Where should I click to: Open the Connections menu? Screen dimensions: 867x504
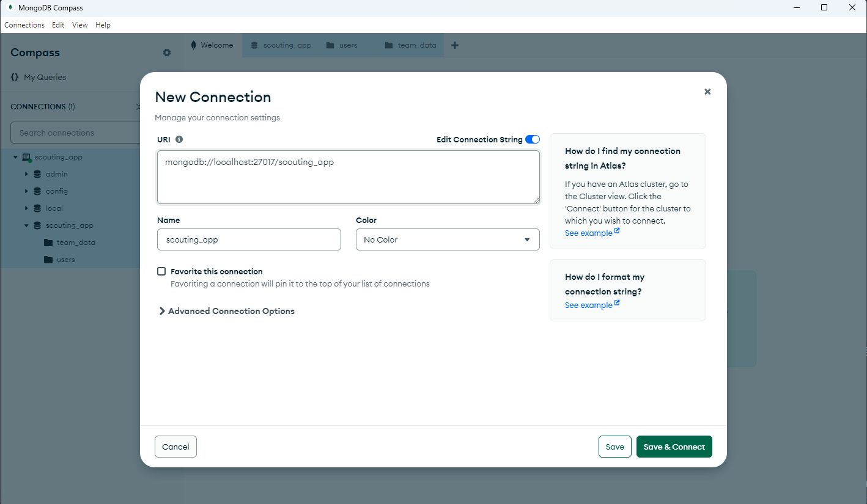[x=24, y=25]
